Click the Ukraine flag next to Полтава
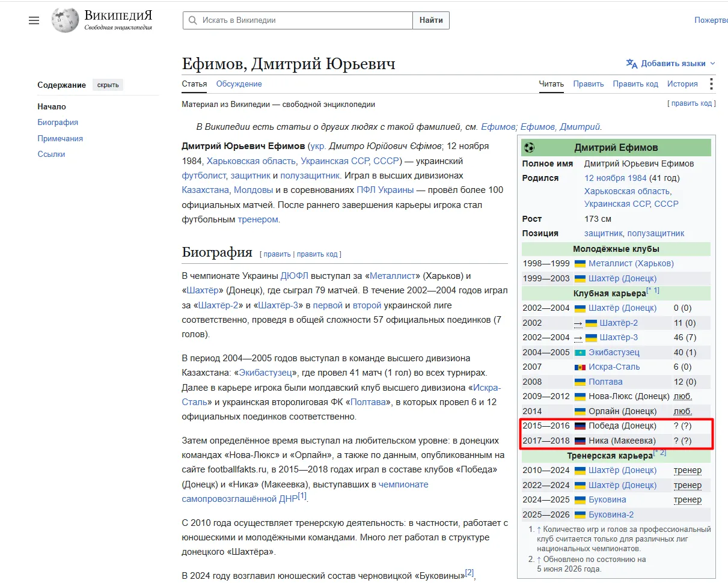 tap(580, 382)
